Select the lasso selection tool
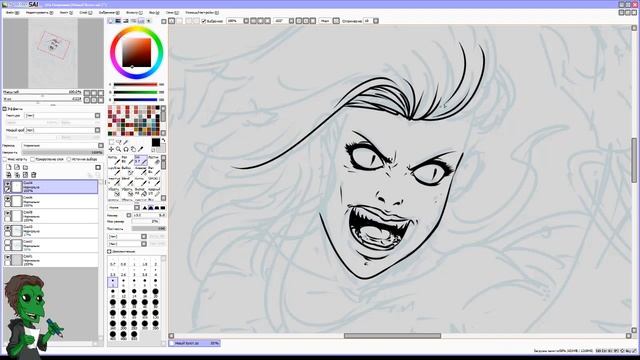Viewport: 640px width, 360px height. click(x=119, y=142)
